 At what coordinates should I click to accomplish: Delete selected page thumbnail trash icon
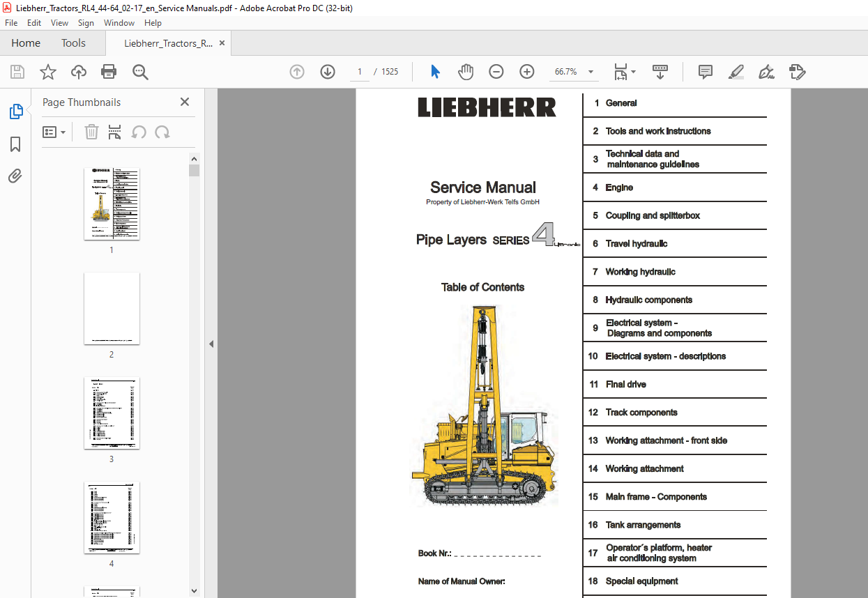[x=91, y=132]
